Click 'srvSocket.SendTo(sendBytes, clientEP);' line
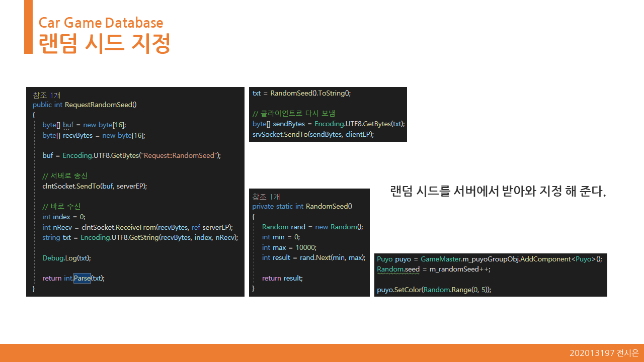 pyautogui.click(x=313, y=134)
